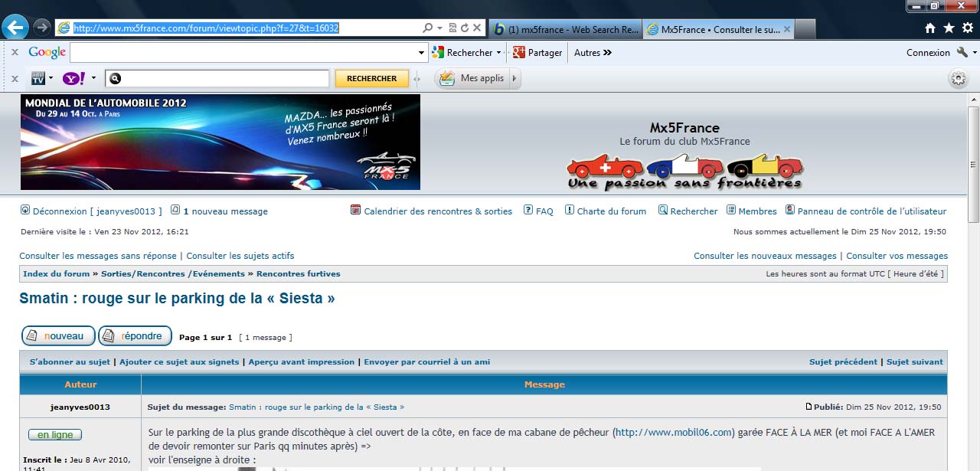Expand the Mes applis arrow
Image resolution: width=980 pixels, height=471 pixels.
514,78
